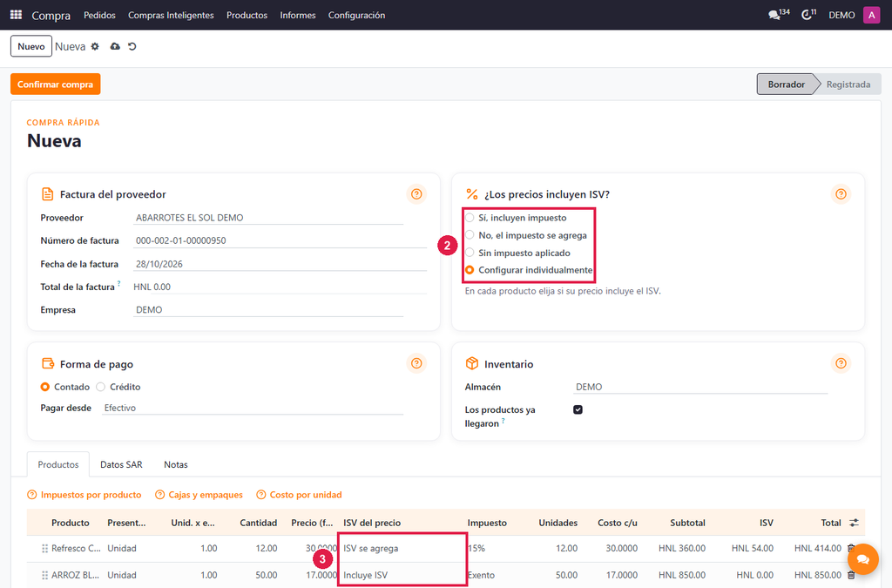The width and height of the screenshot is (892, 588).
Task: Delete the ARROZ row with trash icon
Action: (851, 576)
